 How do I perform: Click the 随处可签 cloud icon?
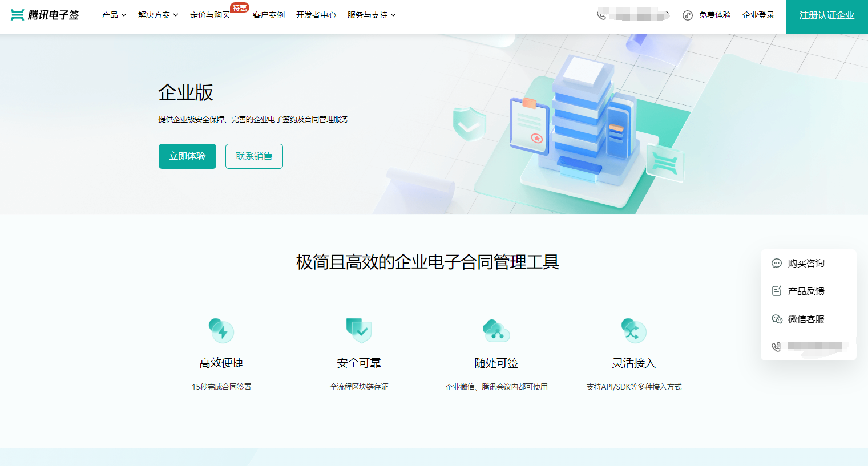[496, 331]
